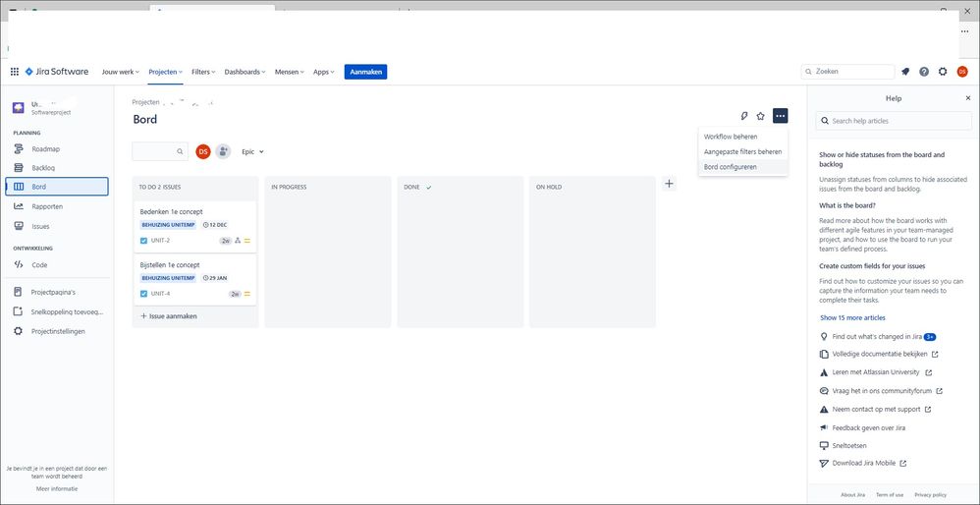980x505 pixels.
Task: Filter board by DS assignee avatar
Action: coord(203,151)
